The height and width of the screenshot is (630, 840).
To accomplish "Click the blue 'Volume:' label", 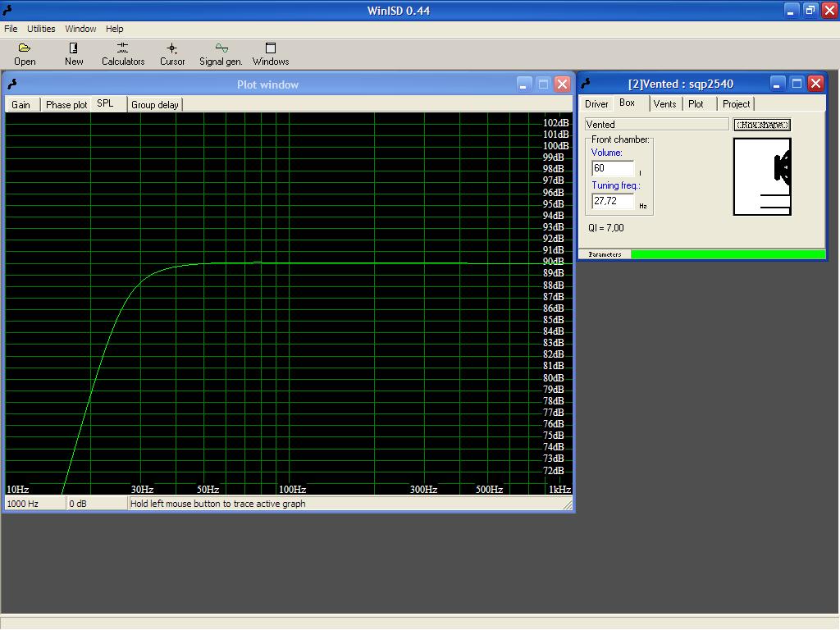I will (x=606, y=153).
